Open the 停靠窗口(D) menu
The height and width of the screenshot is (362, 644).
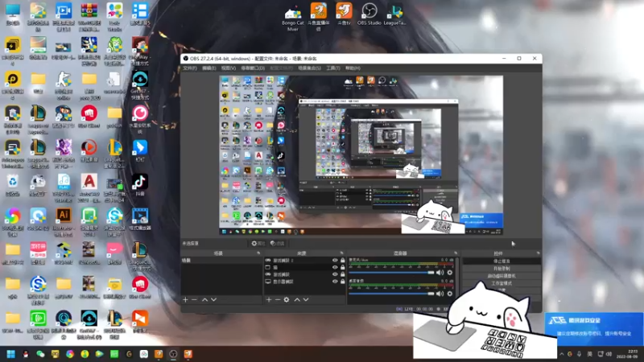(x=253, y=68)
